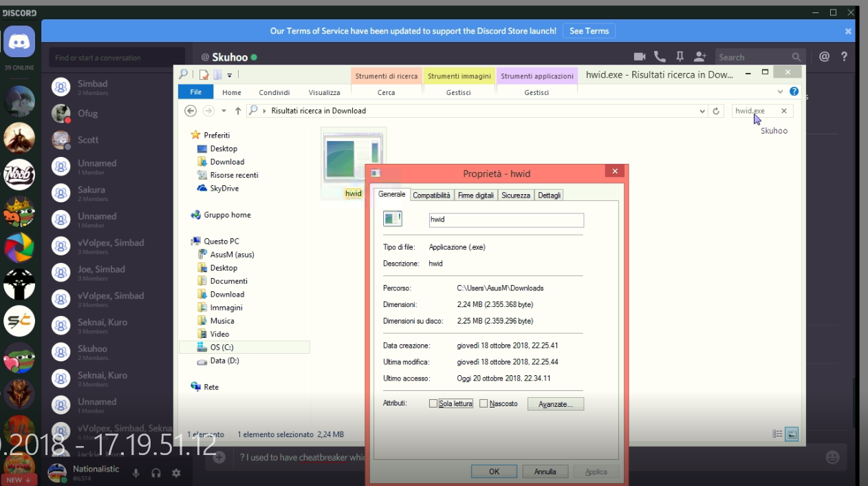The height and width of the screenshot is (486, 868).
Task: Open SkyDrive in navigation pane
Action: click(224, 188)
